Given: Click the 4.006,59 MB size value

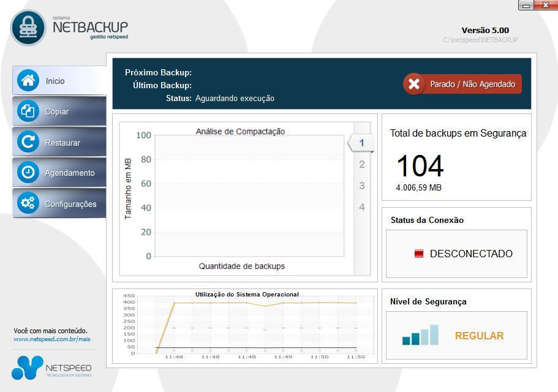Looking at the screenshot, I should (x=418, y=188).
